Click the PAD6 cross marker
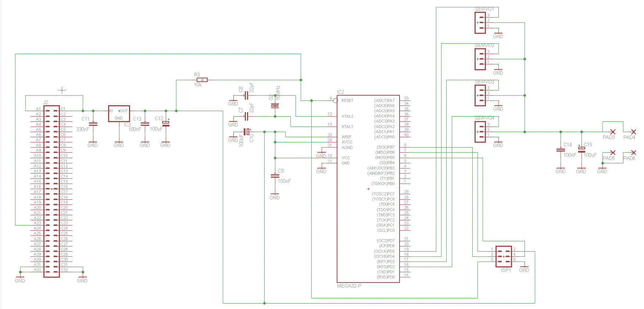The width and height of the screenshot is (644, 309). (633, 152)
